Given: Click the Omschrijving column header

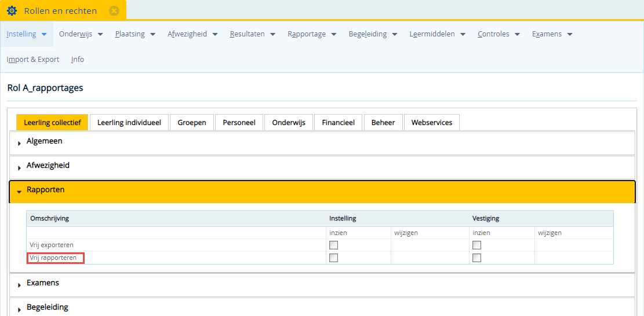Looking at the screenshot, I should click(x=49, y=218).
